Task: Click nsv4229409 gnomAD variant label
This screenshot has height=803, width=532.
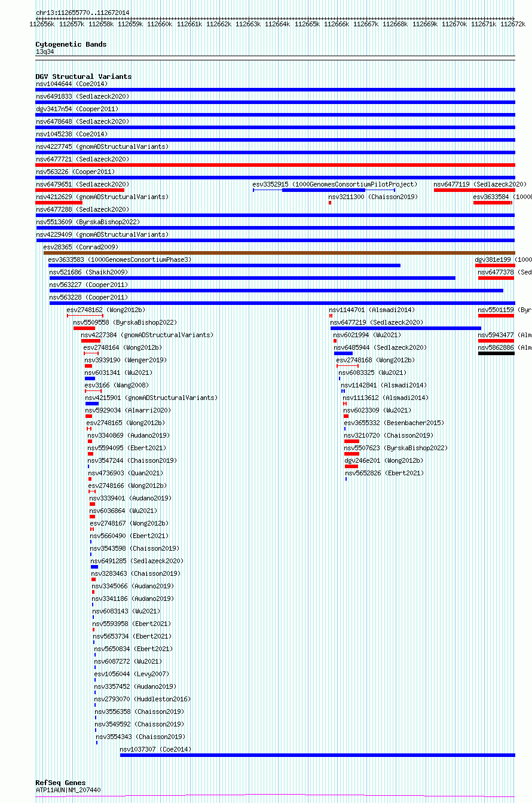Action: tap(102, 234)
